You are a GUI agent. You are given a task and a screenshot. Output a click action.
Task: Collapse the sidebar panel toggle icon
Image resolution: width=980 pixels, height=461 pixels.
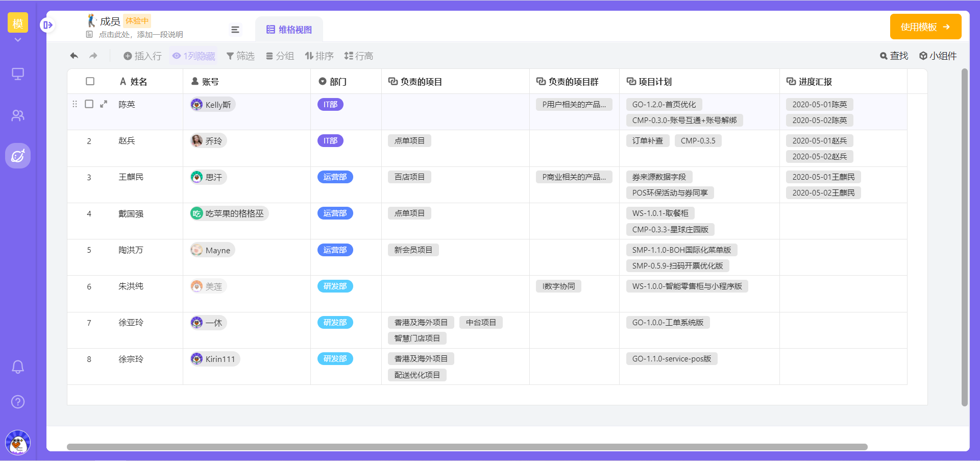[47, 25]
